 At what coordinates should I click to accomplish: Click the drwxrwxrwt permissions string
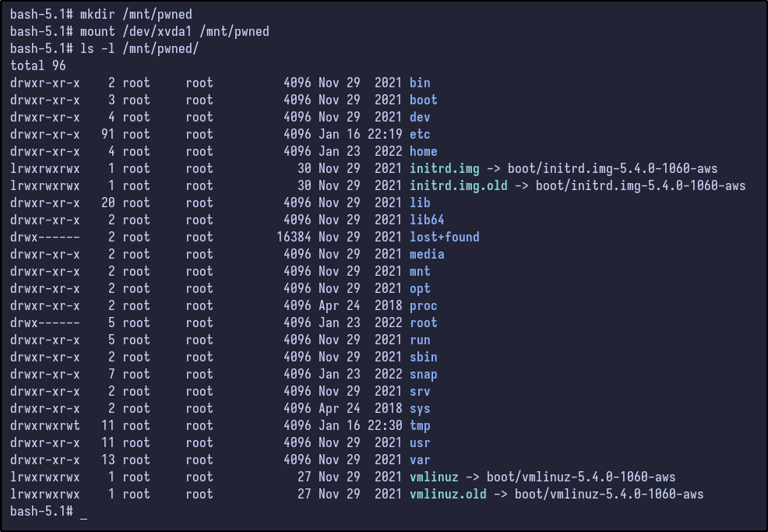pos(45,425)
